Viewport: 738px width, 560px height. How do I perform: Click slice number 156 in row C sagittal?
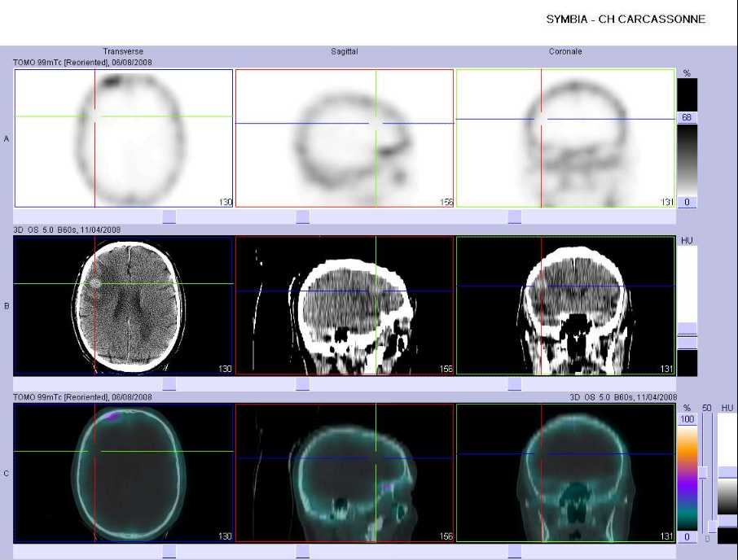pyautogui.click(x=446, y=536)
